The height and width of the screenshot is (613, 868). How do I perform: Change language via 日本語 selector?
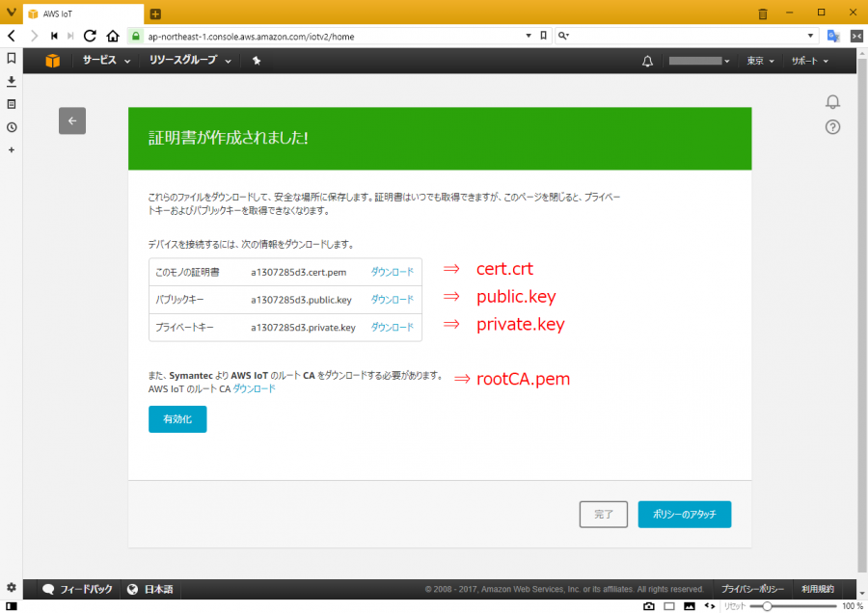coord(150,589)
